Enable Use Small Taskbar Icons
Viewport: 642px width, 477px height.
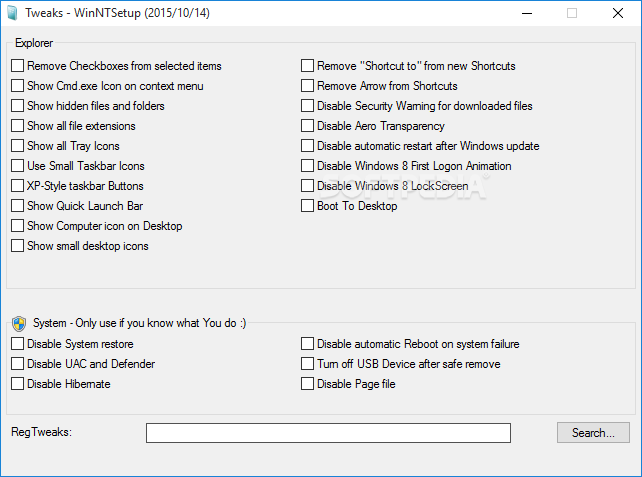coord(18,166)
